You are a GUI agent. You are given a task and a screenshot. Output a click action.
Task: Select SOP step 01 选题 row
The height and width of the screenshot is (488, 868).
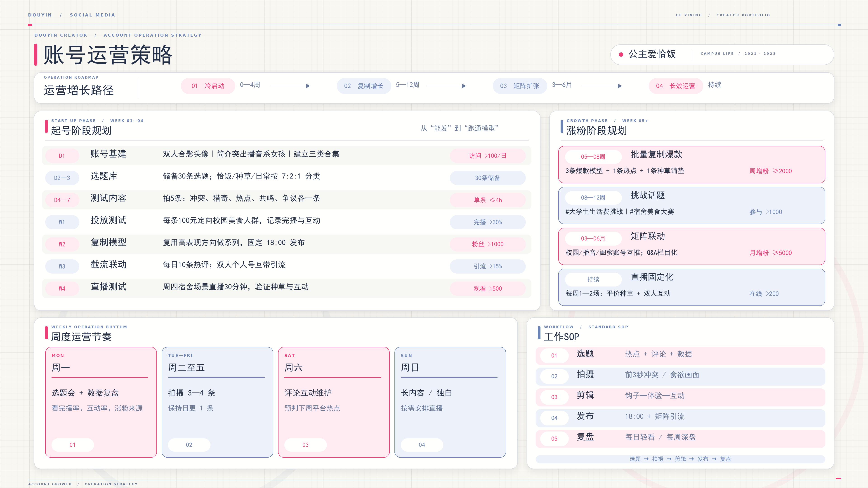tap(680, 356)
